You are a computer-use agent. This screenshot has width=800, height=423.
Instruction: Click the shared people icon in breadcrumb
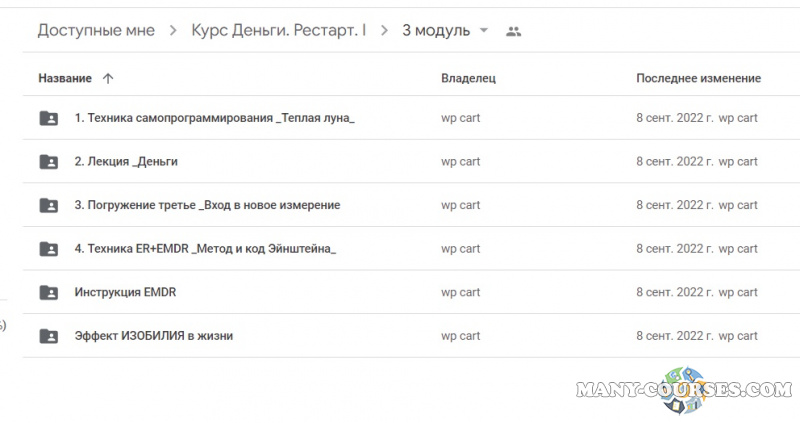tap(513, 31)
